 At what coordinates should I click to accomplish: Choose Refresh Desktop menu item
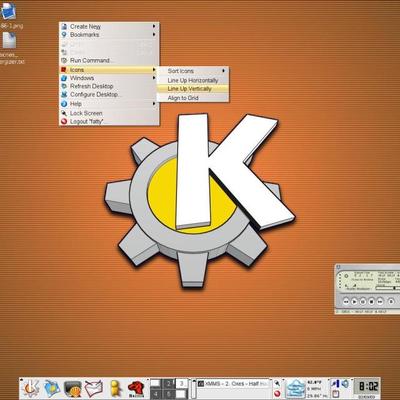pyautogui.click(x=109, y=86)
